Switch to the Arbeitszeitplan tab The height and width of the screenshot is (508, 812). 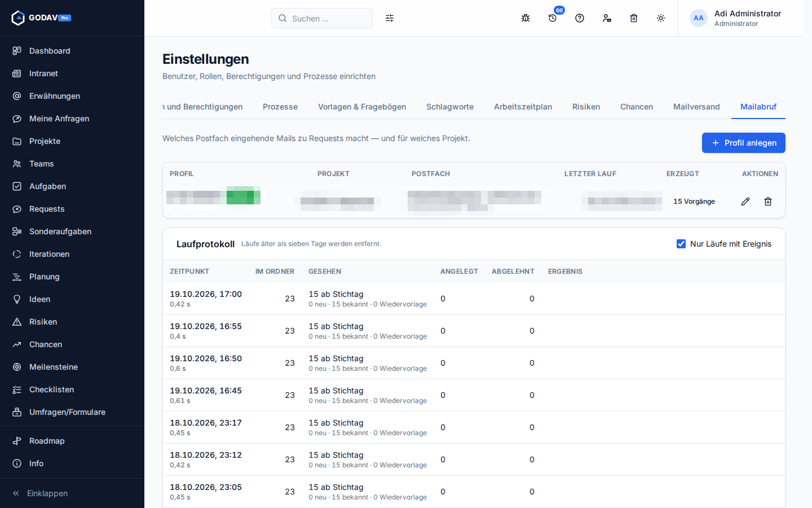[x=523, y=107]
